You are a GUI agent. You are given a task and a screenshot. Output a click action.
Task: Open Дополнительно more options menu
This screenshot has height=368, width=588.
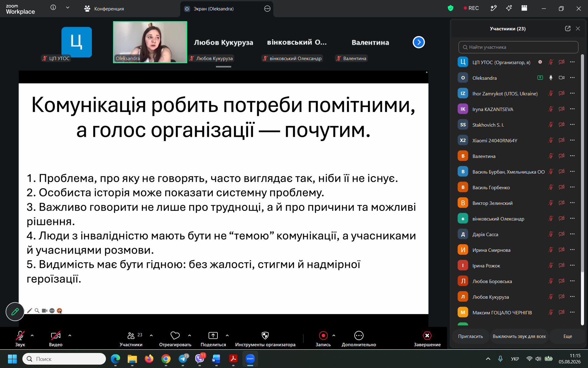pyautogui.click(x=359, y=339)
